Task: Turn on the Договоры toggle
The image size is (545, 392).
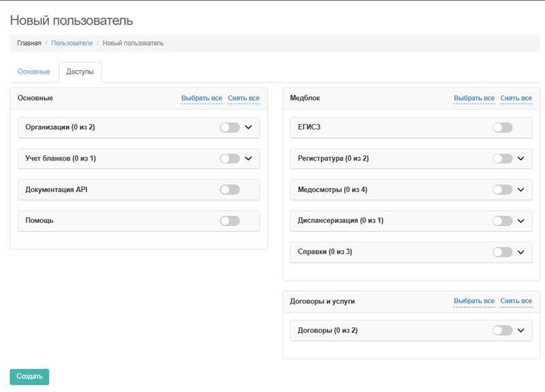Action: click(x=502, y=331)
